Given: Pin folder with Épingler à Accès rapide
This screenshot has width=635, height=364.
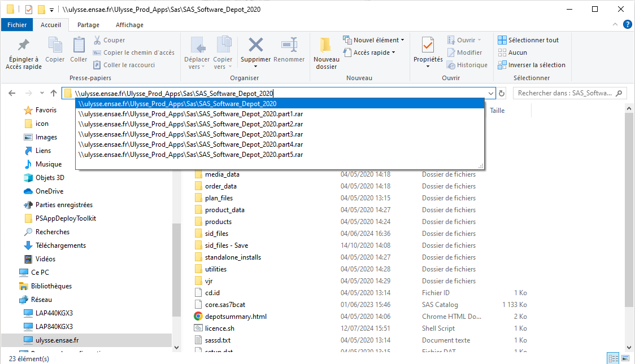Looking at the screenshot, I should (x=24, y=54).
